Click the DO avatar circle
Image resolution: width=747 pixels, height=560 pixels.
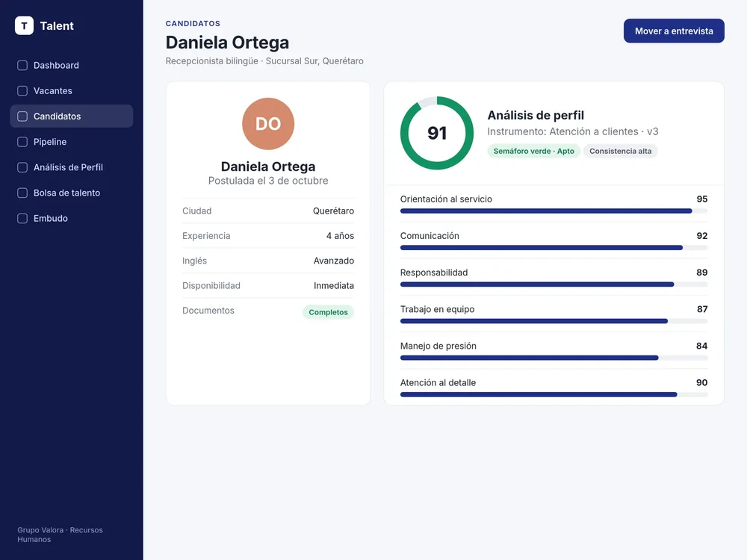tap(268, 124)
